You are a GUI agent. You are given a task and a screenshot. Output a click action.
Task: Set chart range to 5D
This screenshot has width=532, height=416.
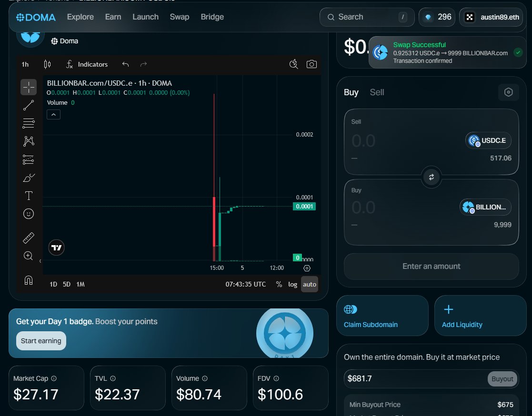point(67,284)
